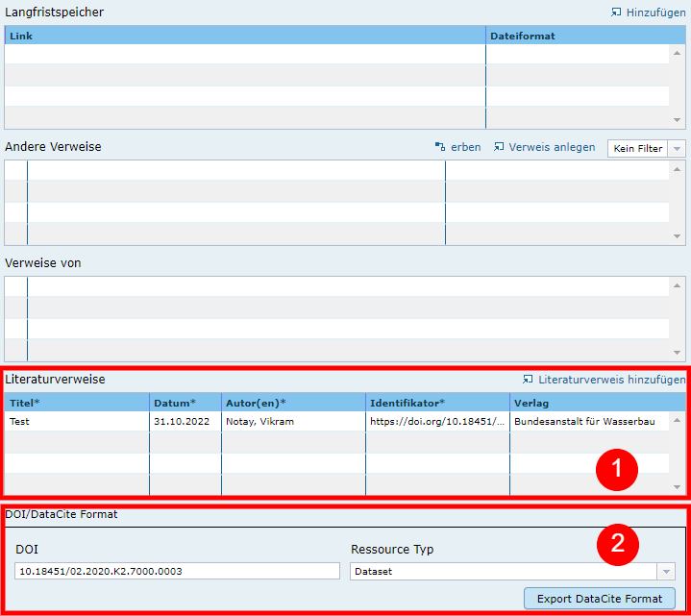Click the Literaturverweis hinzufügen link text
The height and width of the screenshot is (616, 691).
611,380
